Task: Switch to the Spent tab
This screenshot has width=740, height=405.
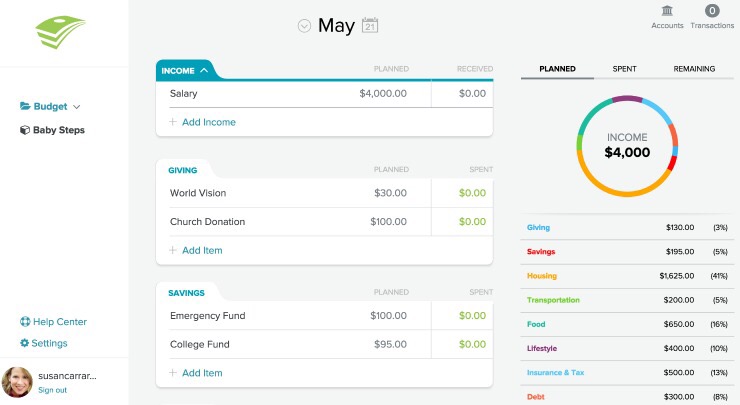Action: tap(624, 69)
